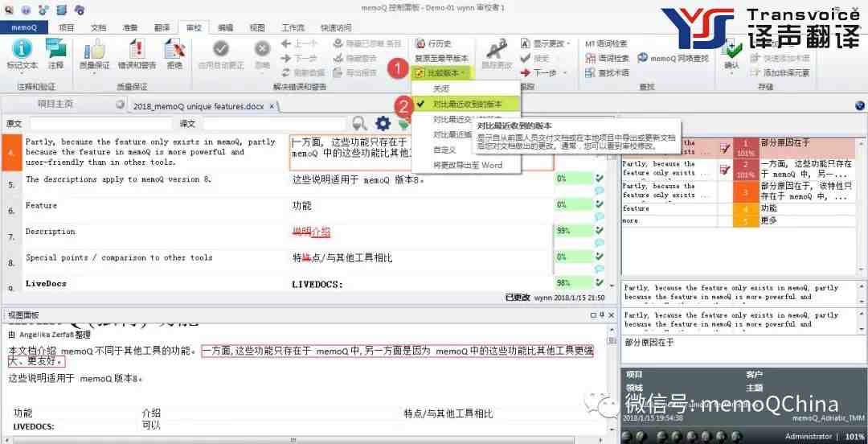Choose 关闭 in compare versions menu
The height and width of the screenshot is (444, 868).
click(442, 88)
